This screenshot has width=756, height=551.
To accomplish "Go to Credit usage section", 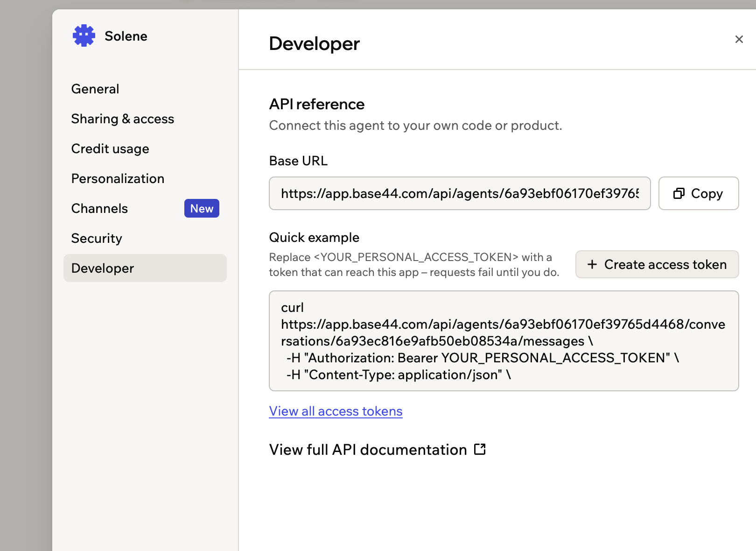I will 110,148.
